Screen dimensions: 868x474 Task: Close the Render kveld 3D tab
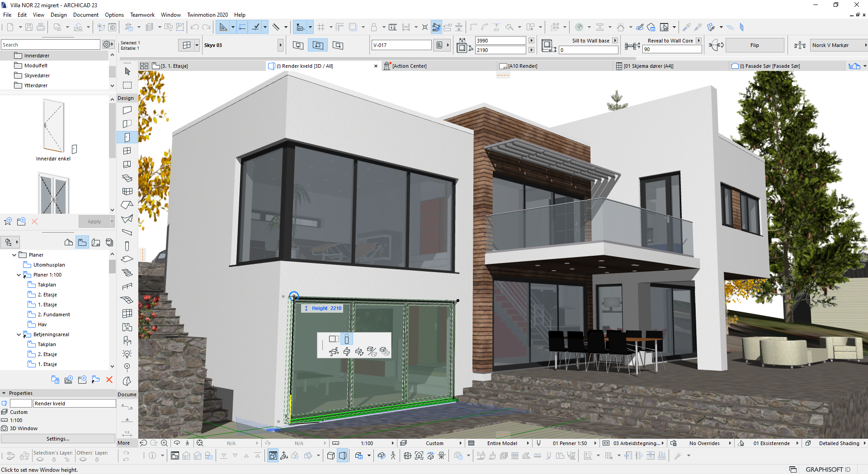click(376, 66)
